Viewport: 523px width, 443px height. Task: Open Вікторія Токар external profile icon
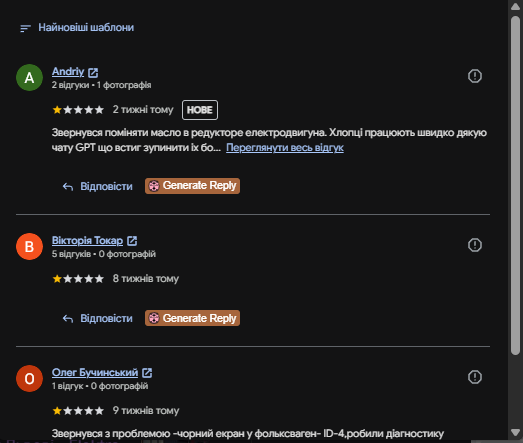click(x=132, y=241)
